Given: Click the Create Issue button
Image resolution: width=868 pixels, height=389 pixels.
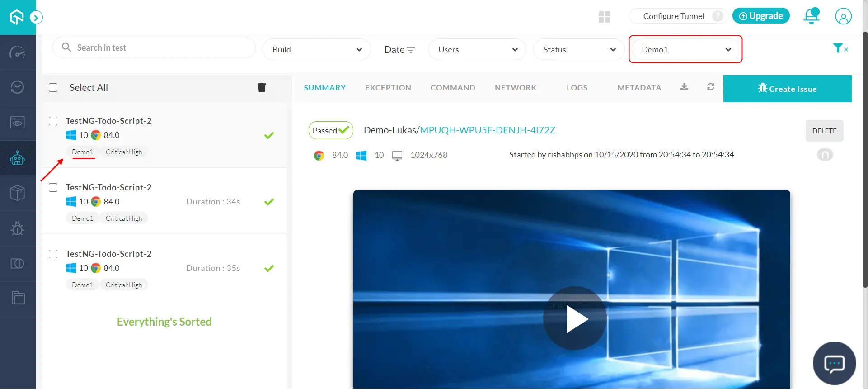Looking at the screenshot, I should [x=788, y=89].
